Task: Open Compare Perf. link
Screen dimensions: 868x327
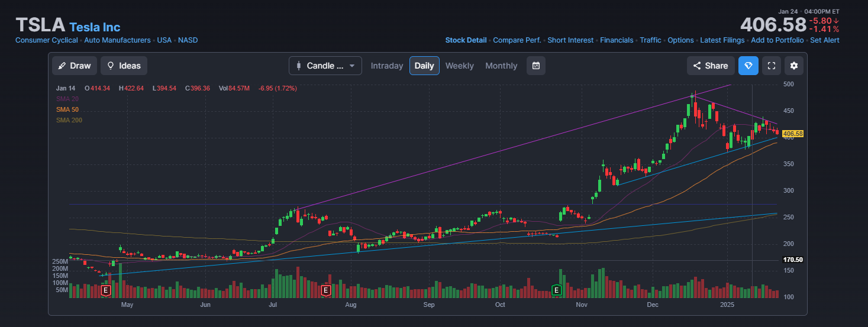Action: (x=517, y=40)
